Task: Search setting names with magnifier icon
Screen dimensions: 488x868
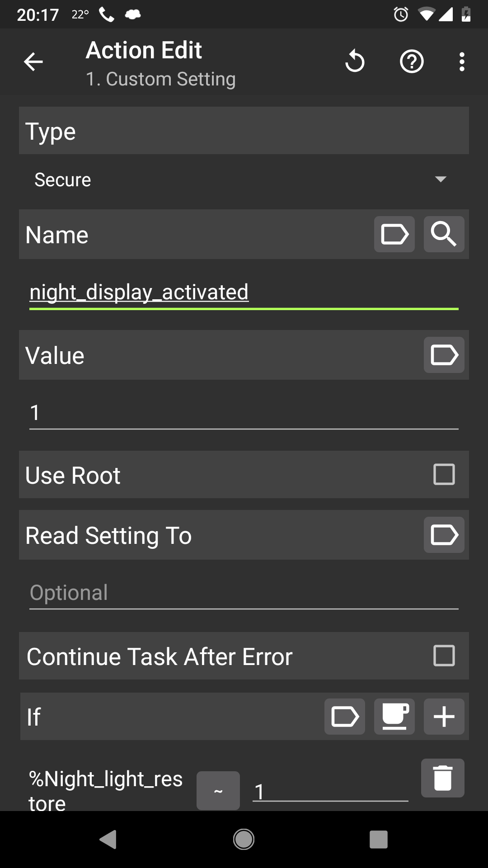Action: pos(444,234)
